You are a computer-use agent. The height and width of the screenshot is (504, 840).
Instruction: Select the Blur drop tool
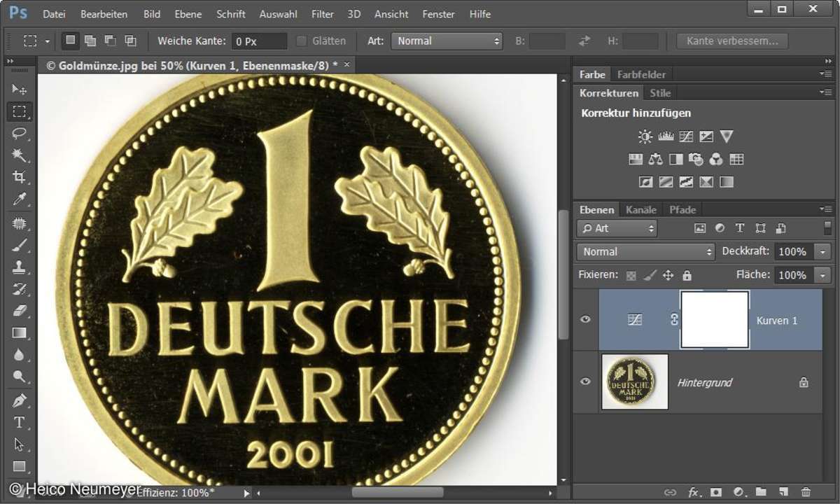[19, 356]
